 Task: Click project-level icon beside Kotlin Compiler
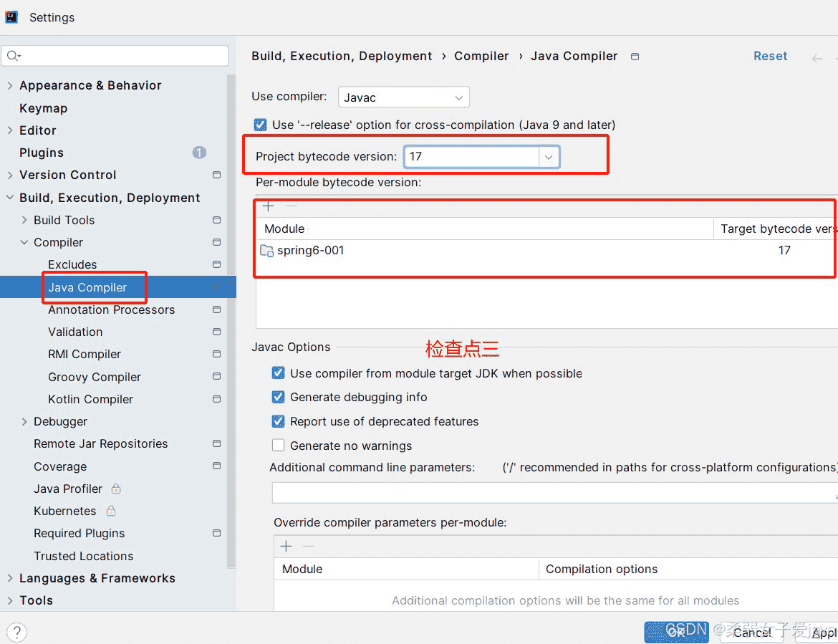tap(216, 399)
